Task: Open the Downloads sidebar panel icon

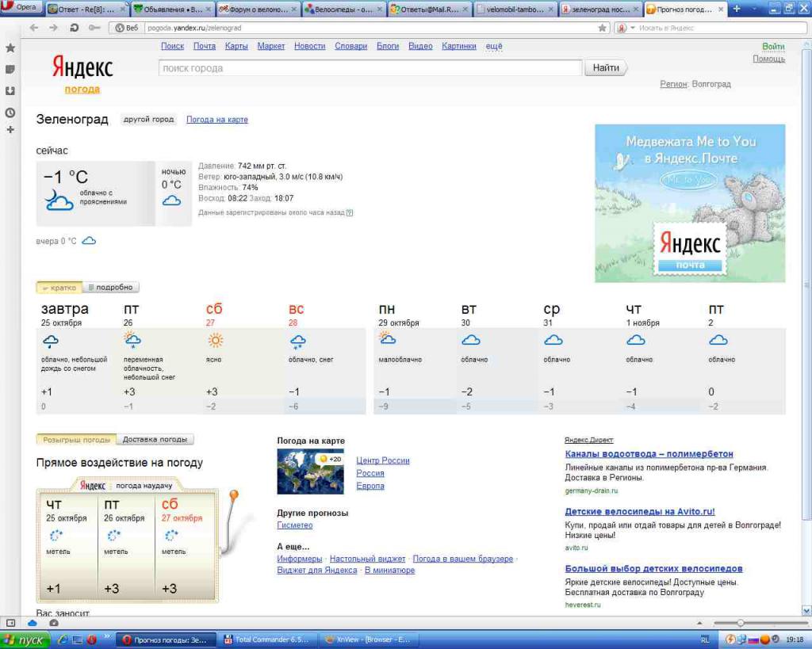Action: pyautogui.click(x=10, y=90)
